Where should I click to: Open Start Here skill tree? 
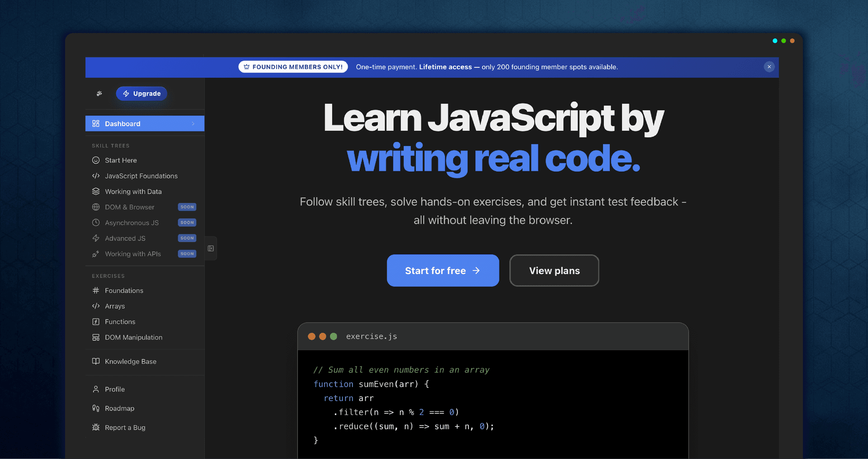tap(145, 160)
